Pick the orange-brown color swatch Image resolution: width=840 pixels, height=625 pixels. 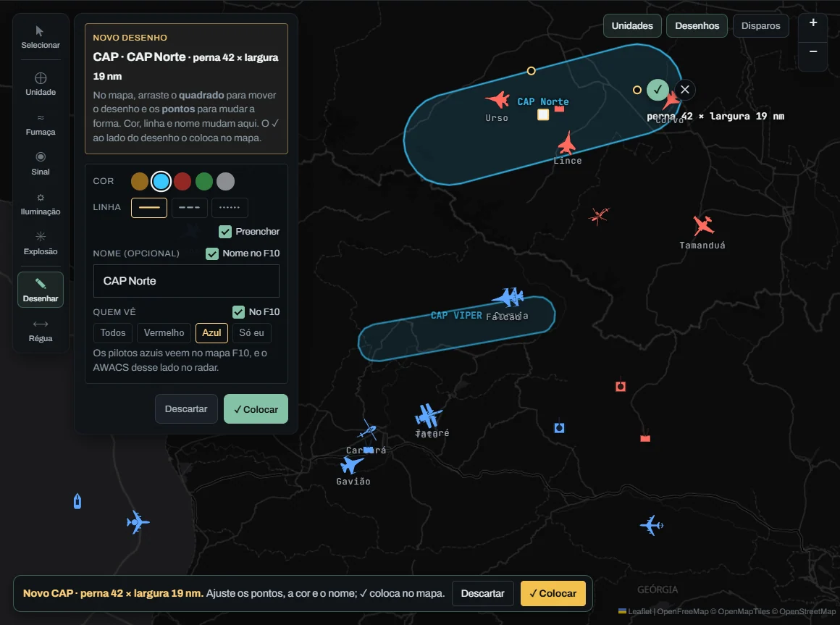click(x=139, y=182)
